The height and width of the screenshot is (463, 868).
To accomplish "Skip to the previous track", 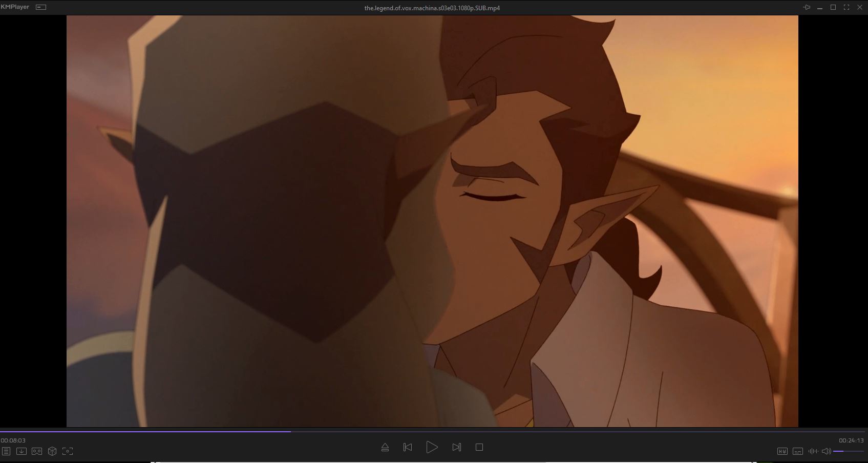I will 408,447.
